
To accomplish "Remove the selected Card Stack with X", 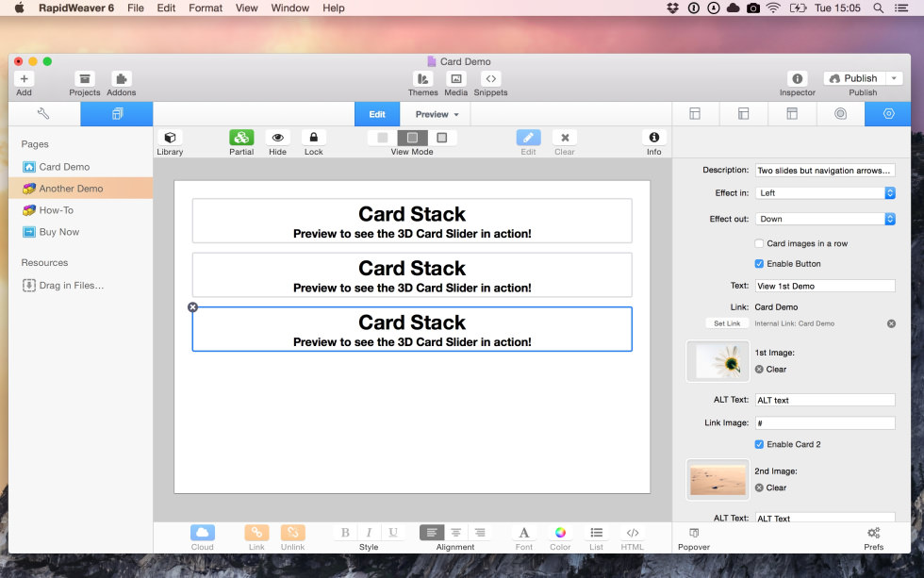I will [x=192, y=307].
